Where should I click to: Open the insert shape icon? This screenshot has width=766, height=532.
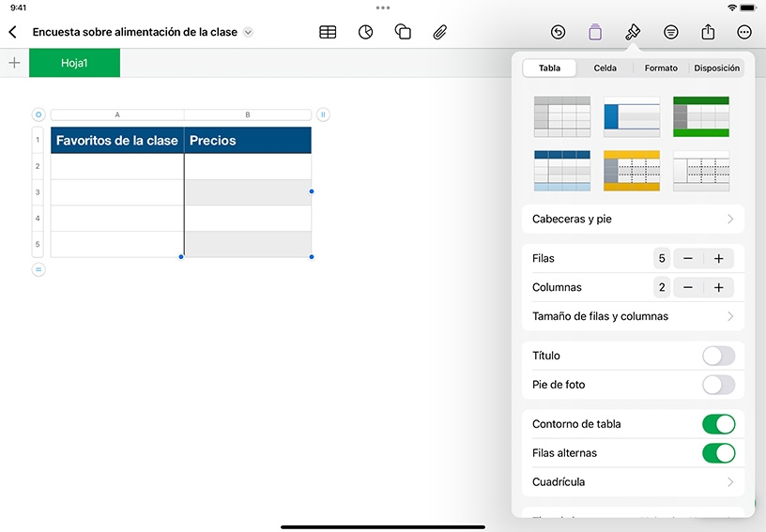pyautogui.click(x=403, y=32)
